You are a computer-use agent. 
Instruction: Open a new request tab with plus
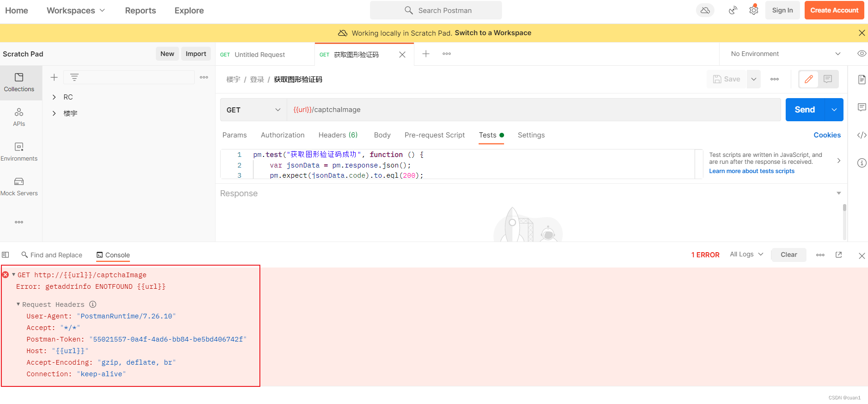(x=426, y=54)
